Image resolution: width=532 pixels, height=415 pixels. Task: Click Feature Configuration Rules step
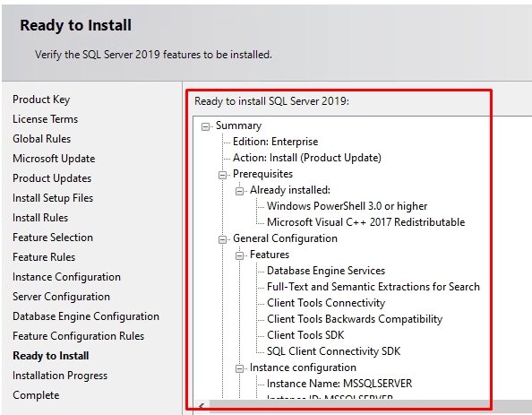point(79,336)
